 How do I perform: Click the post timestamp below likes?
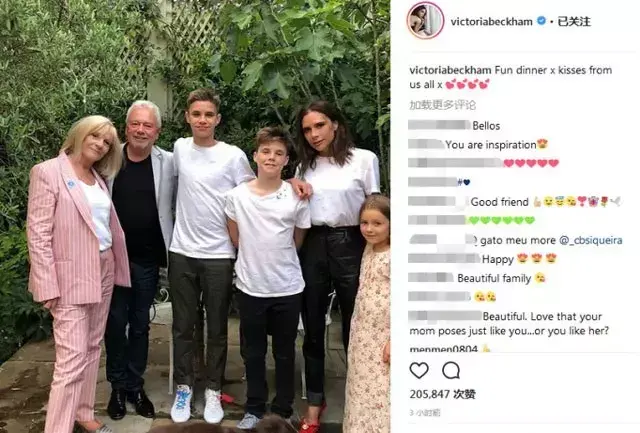click(424, 413)
